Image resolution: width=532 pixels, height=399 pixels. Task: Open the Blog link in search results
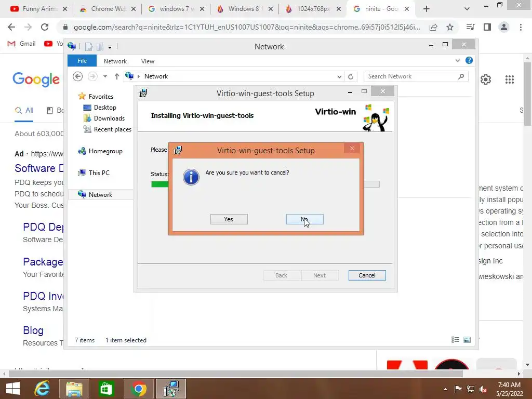click(x=33, y=330)
